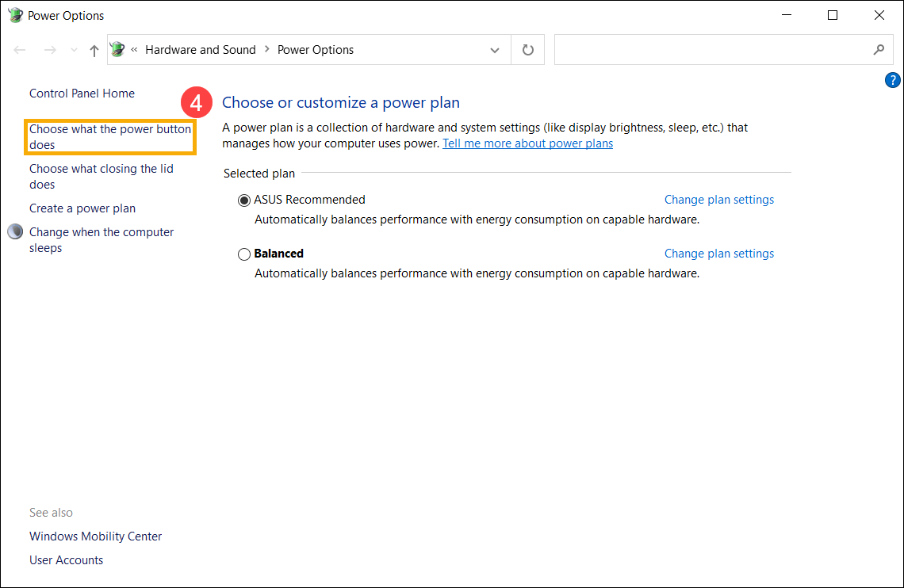904x588 pixels.
Task: Change plan settings for ASUS Recommended
Action: (718, 200)
